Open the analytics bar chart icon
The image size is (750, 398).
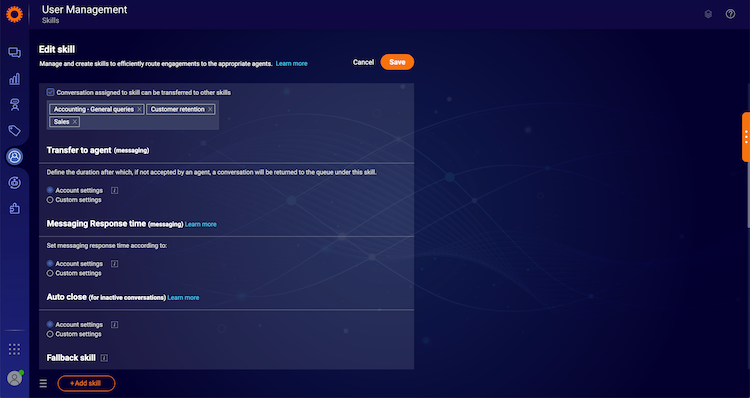(14, 79)
